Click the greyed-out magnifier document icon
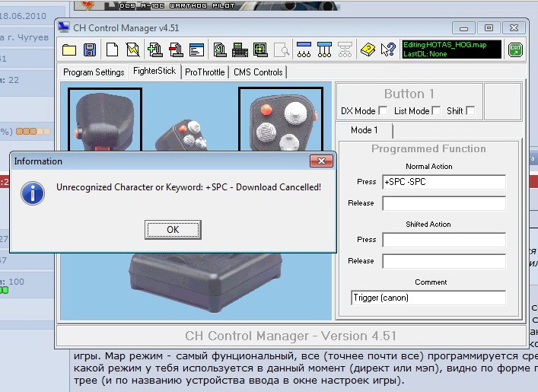The height and width of the screenshot is (392, 538). (282, 50)
